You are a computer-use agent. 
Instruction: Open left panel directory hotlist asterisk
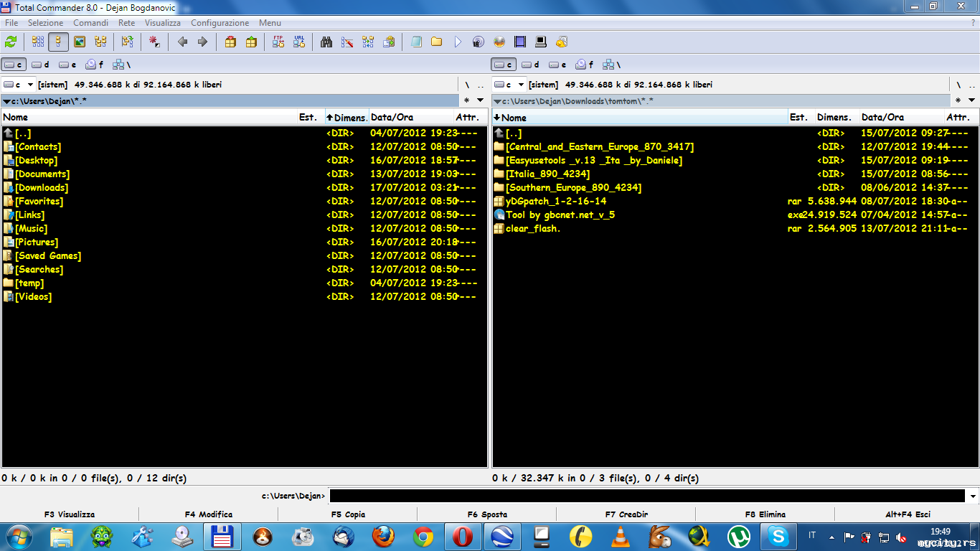click(467, 100)
